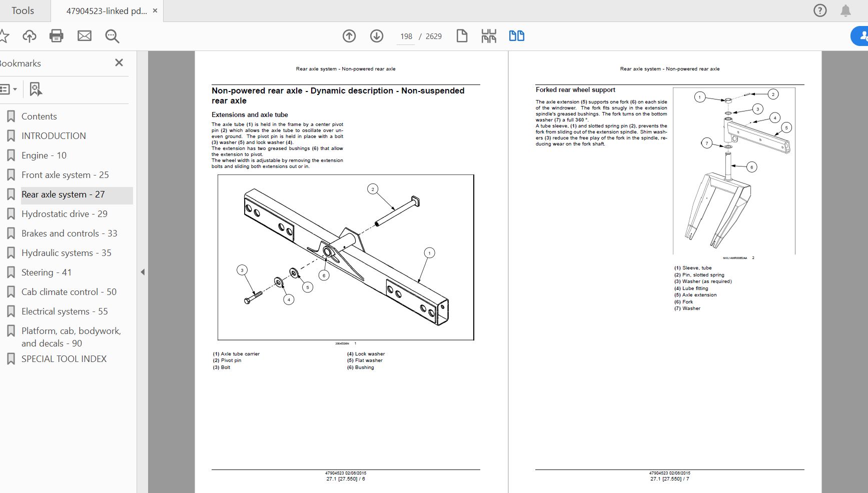Screen dimensions: 868x493
Task: Open bookmark options dropdown menu
Action: (9, 89)
